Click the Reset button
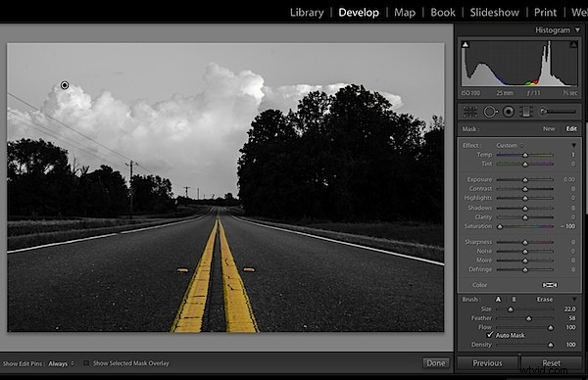The height and width of the screenshot is (380, 588). (551, 363)
